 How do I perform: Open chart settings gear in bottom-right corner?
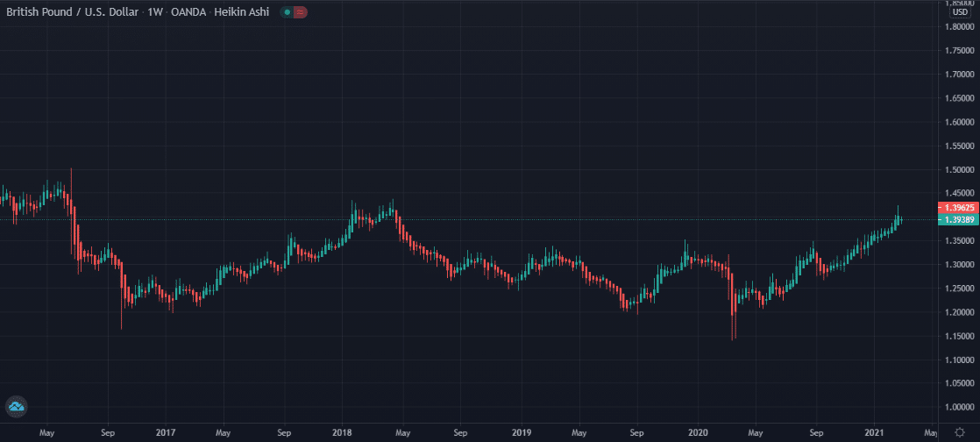959,433
